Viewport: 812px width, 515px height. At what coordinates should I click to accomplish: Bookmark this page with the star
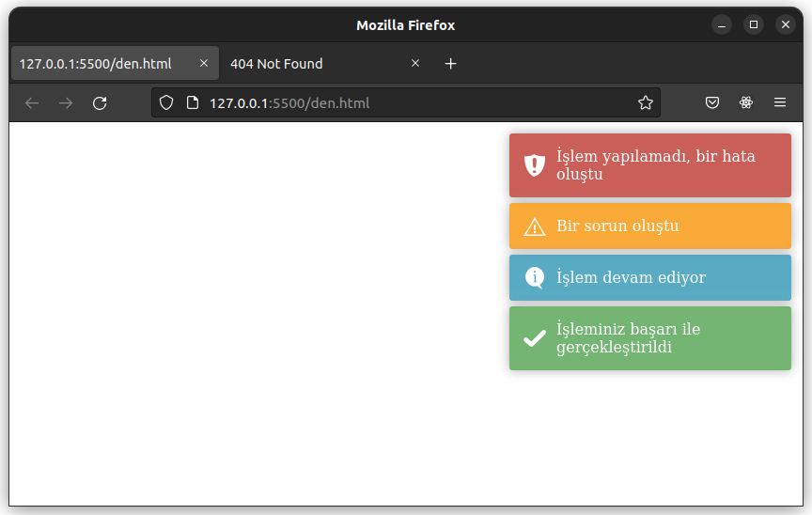click(646, 102)
